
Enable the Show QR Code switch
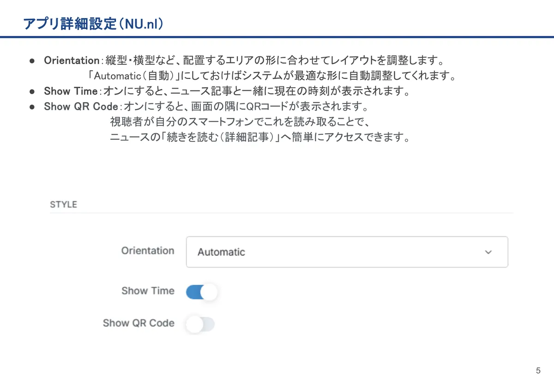point(200,324)
